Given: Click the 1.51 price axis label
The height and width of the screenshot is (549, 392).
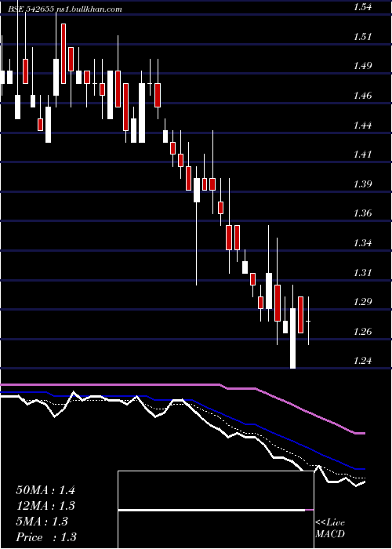Looking at the screenshot, I should (x=362, y=36).
